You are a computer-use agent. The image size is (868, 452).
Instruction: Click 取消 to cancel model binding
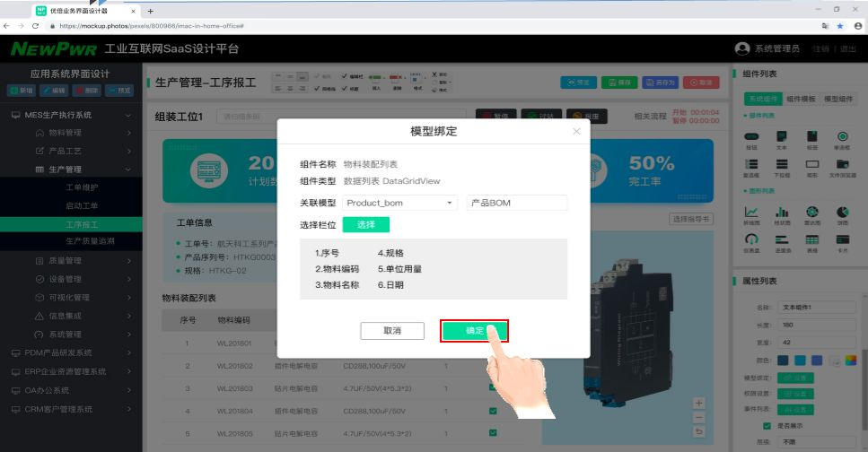[x=391, y=331]
